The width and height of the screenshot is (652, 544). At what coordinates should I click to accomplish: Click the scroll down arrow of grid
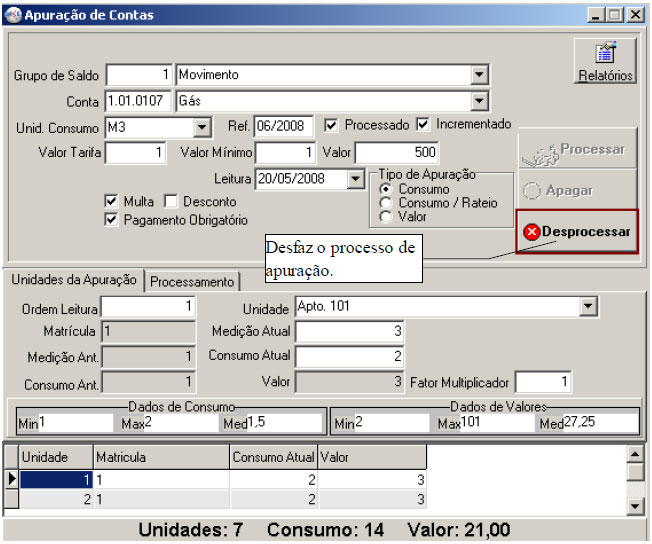click(635, 506)
